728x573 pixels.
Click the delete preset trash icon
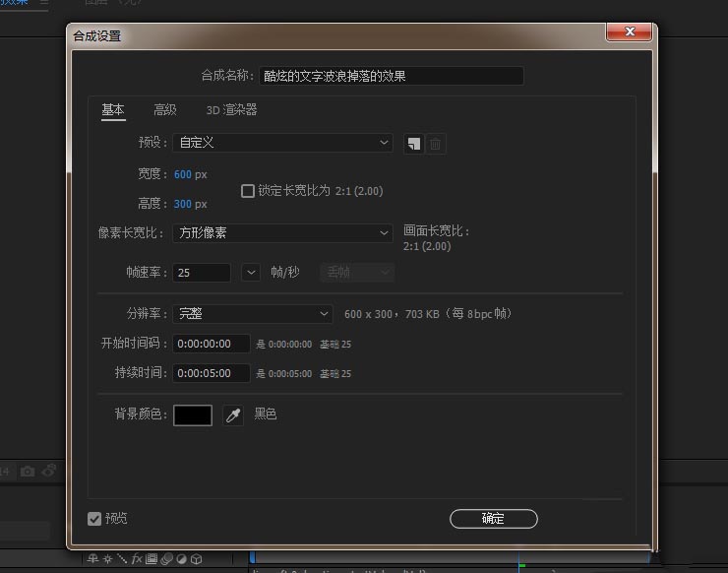point(435,144)
